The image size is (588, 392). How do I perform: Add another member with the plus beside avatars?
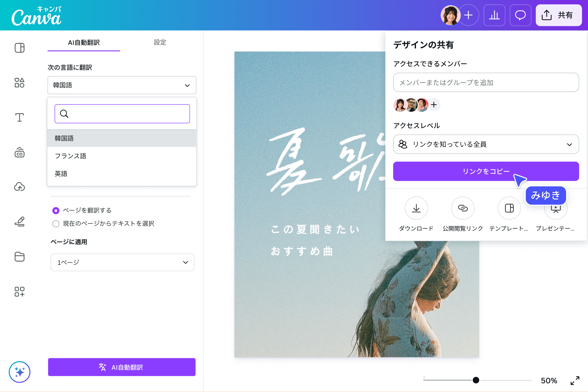click(434, 105)
